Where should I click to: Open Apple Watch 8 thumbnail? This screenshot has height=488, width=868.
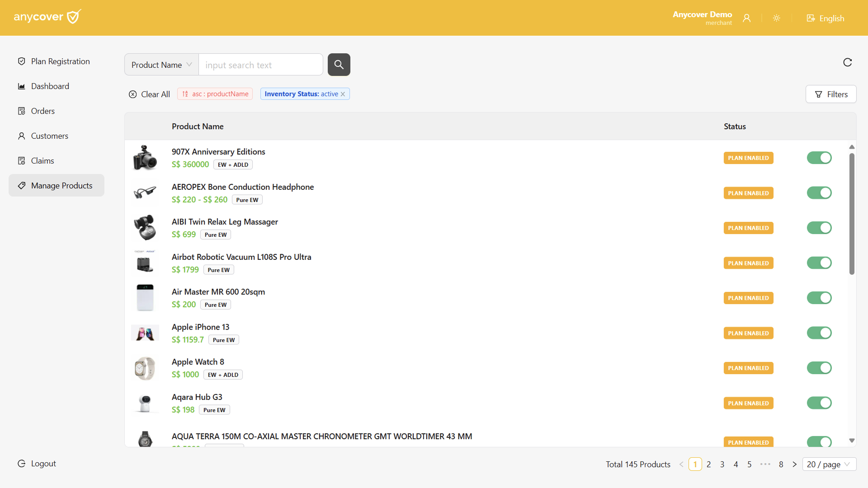(x=145, y=368)
